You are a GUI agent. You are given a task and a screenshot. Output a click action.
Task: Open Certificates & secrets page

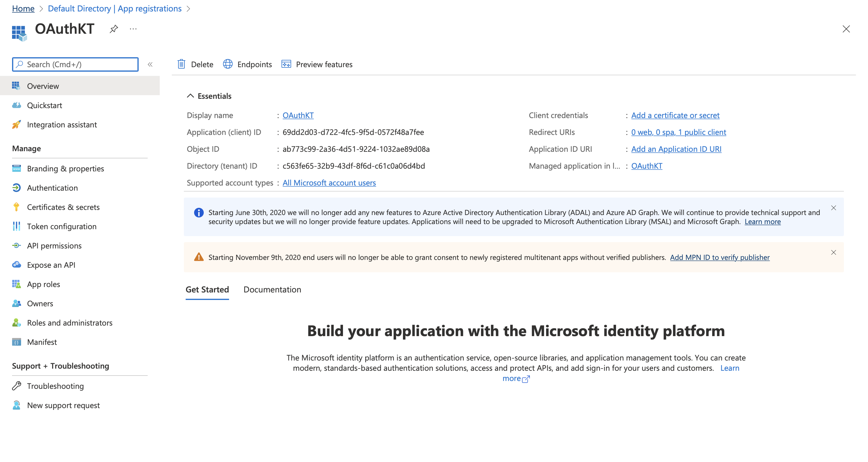pyautogui.click(x=80, y=207)
